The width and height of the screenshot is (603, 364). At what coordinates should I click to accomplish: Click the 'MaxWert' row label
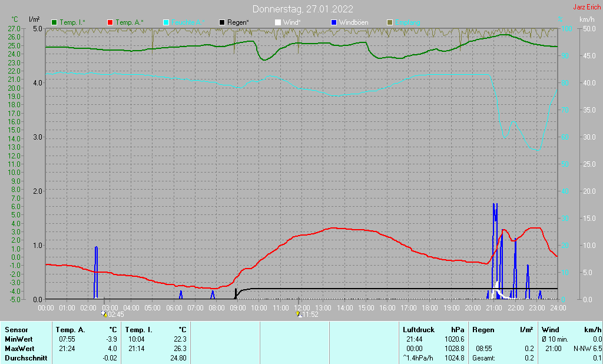(19, 349)
